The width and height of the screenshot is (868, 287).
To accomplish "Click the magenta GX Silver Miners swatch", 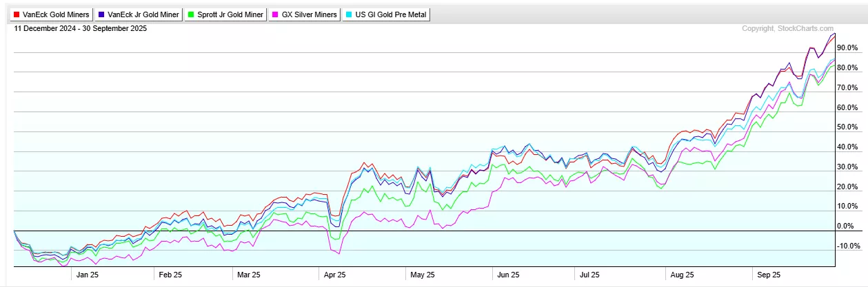I will click(276, 14).
